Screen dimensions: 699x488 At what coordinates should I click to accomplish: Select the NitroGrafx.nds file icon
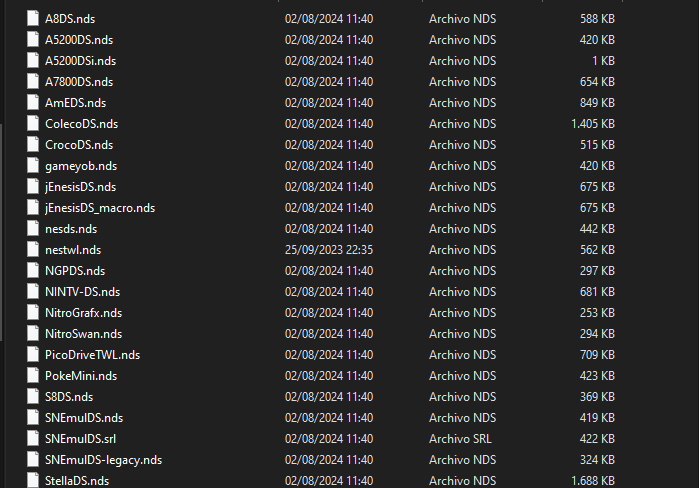click(33, 312)
